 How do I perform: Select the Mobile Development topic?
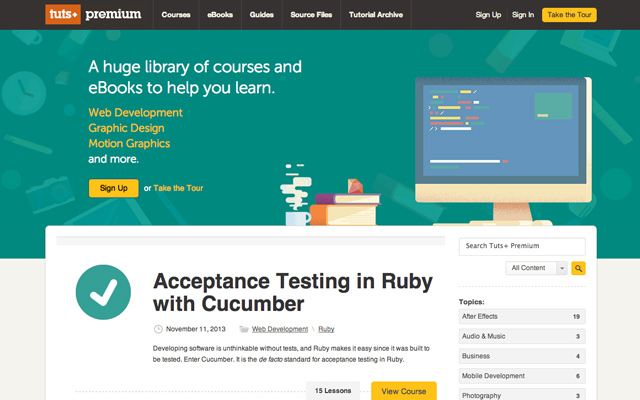point(522,376)
